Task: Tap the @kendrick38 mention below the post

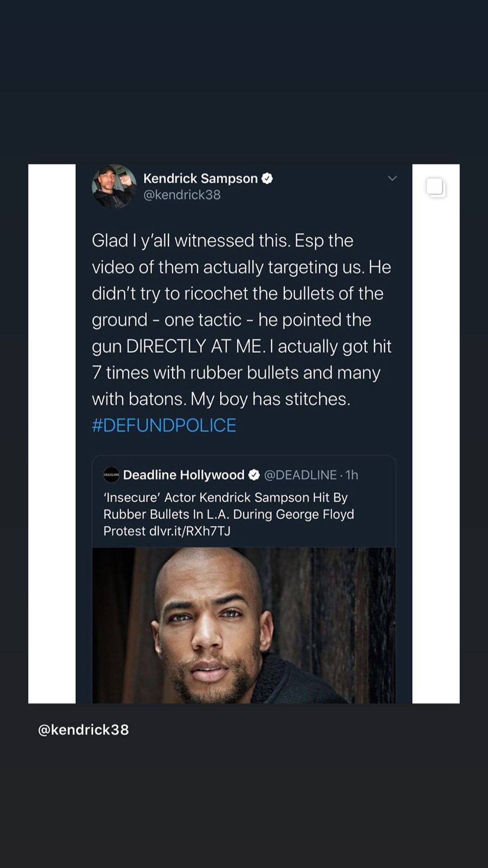Action: (x=84, y=730)
